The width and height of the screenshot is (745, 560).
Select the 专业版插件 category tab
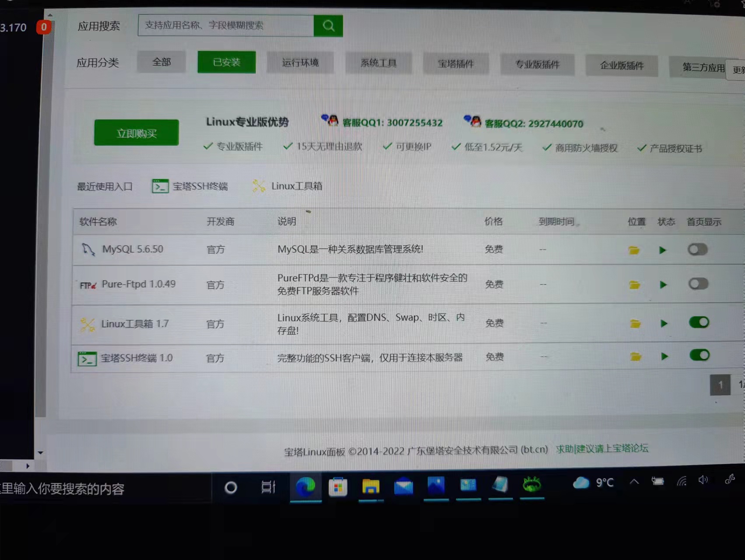coord(537,65)
